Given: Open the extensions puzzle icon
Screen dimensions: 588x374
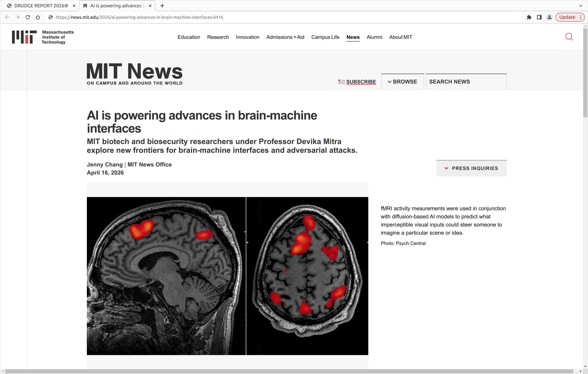Looking at the screenshot, I should (529, 17).
